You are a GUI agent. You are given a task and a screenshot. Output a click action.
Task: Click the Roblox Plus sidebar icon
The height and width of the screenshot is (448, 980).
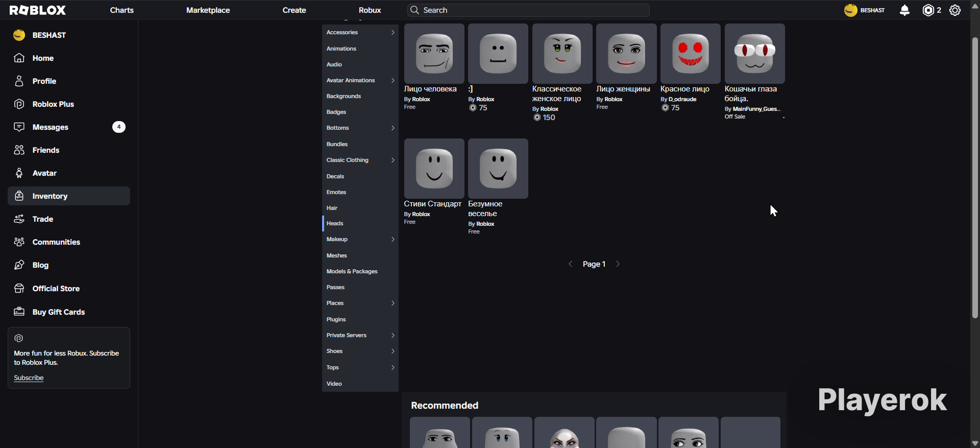19,104
